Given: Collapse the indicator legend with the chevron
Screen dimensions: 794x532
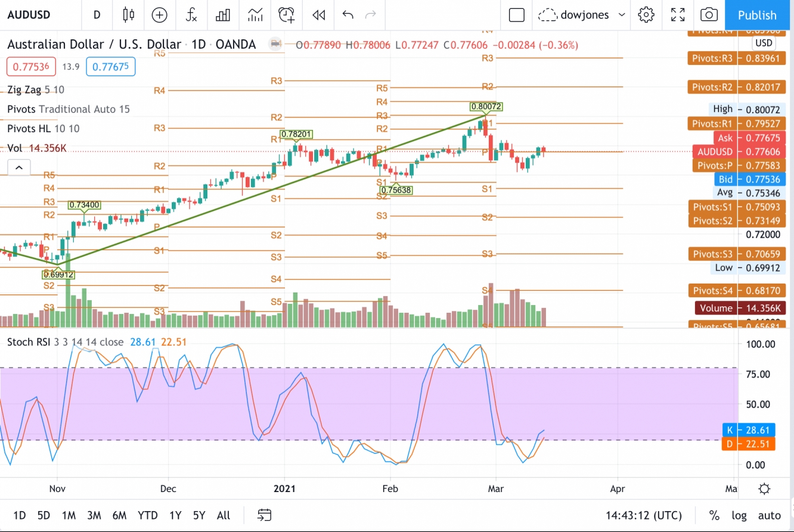Looking at the screenshot, I should [x=18, y=167].
